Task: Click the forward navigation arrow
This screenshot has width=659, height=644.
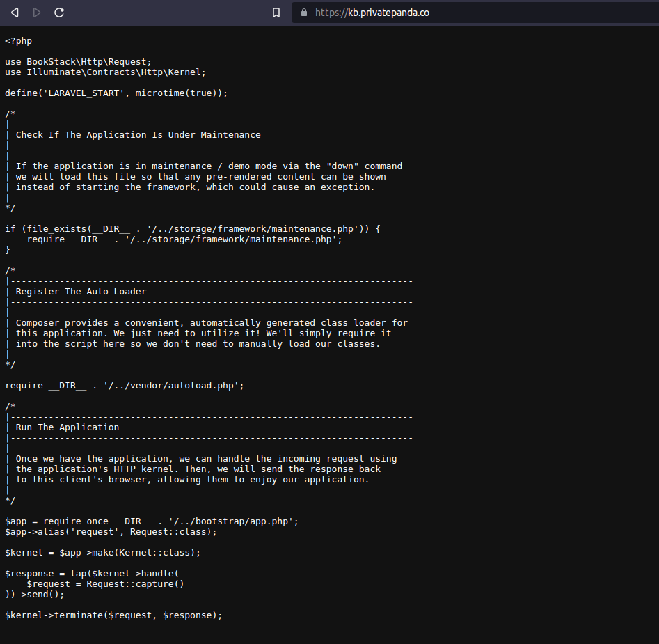Action: pyautogui.click(x=36, y=12)
